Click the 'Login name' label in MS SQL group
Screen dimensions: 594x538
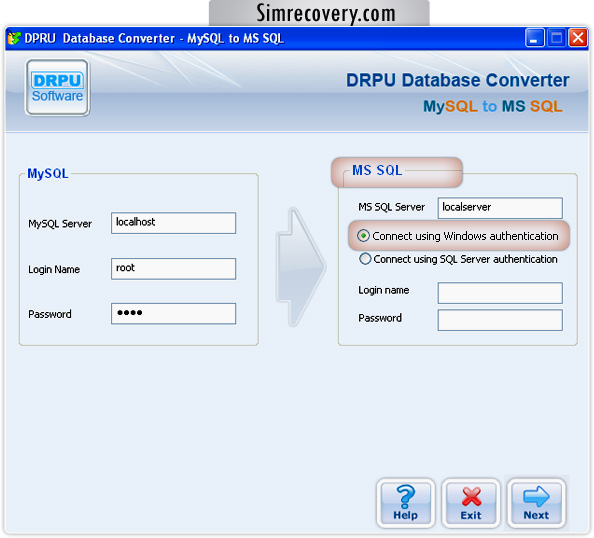(x=384, y=290)
